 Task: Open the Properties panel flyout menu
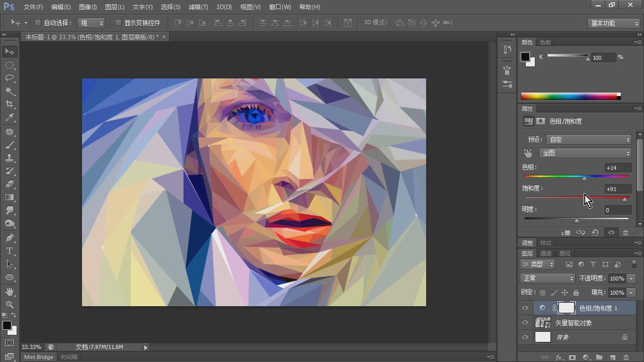tap(637, 109)
